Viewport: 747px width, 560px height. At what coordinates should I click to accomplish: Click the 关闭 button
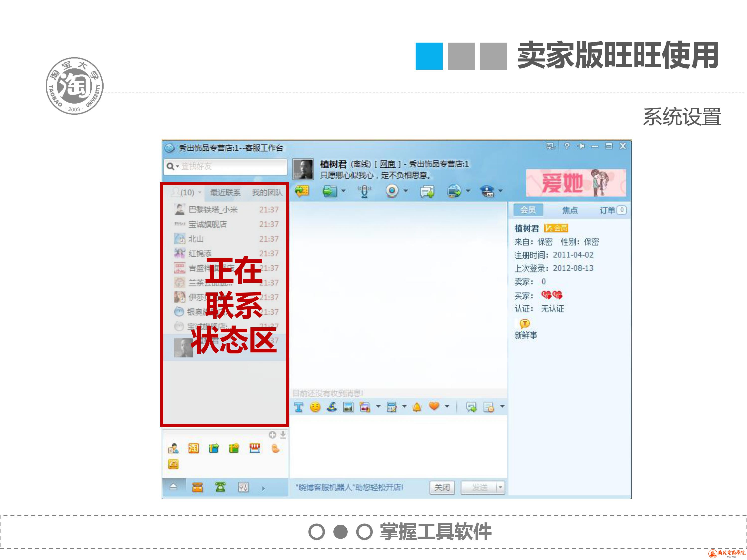pos(442,488)
